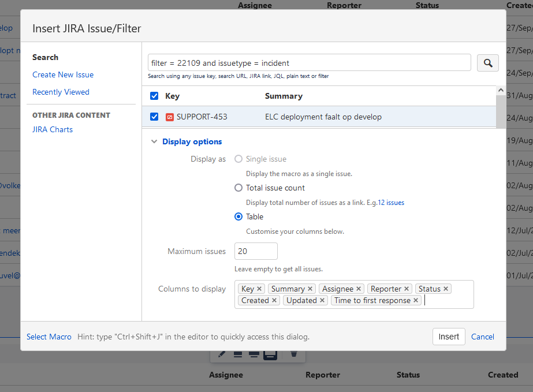533x392 pixels.
Task: Click the results scrollbar up arrow
Action: tap(501, 91)
